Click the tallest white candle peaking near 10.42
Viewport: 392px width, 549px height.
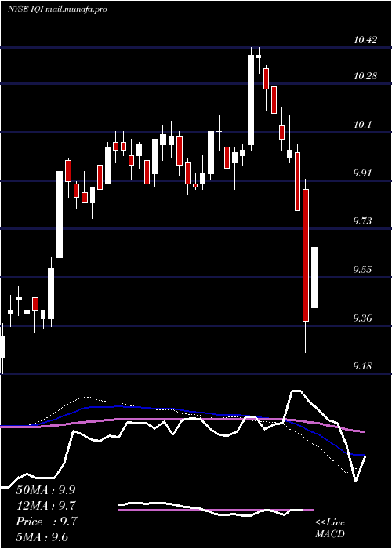251,100
